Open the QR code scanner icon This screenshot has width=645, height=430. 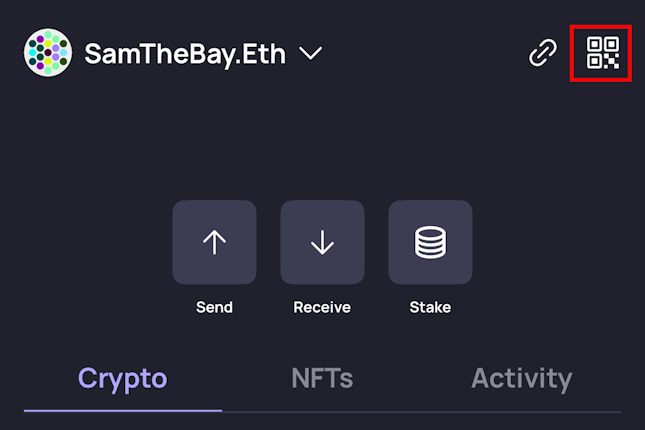(603, 52)
